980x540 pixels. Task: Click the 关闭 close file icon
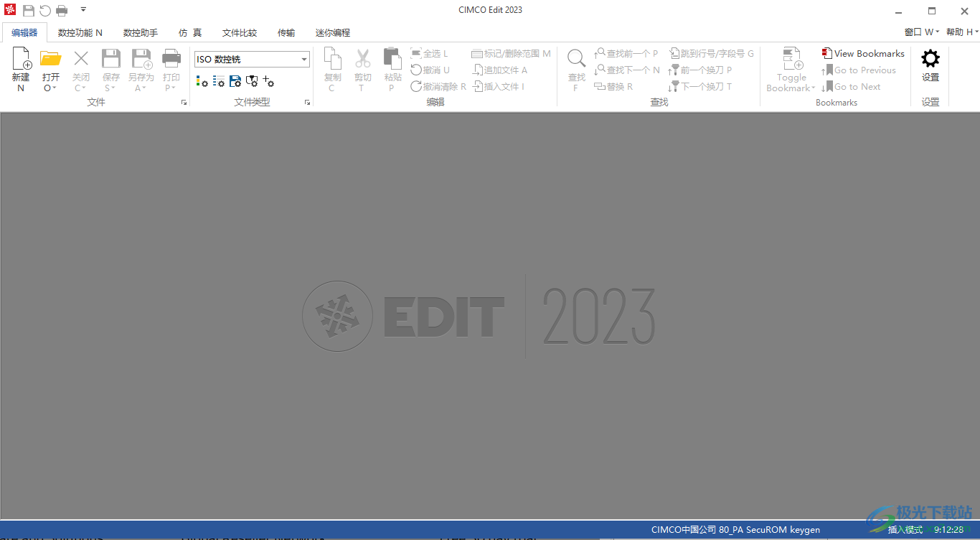[x=81, y=58]
